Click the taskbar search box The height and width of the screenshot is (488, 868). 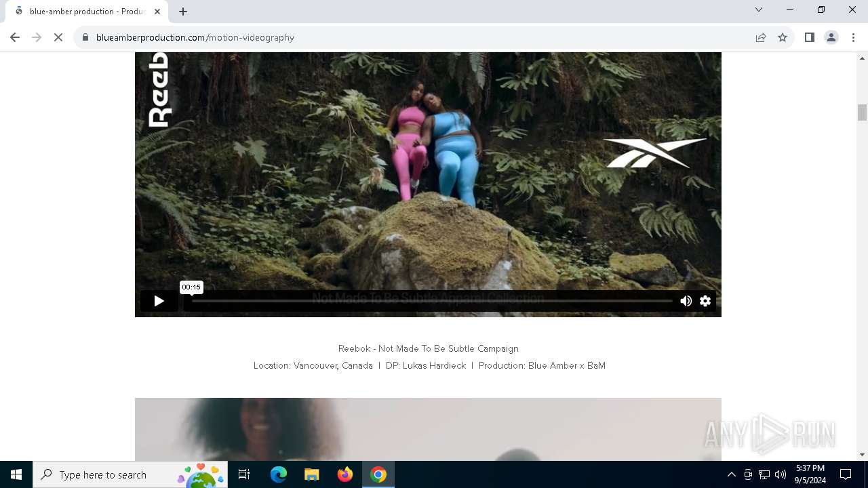point(130,474)
